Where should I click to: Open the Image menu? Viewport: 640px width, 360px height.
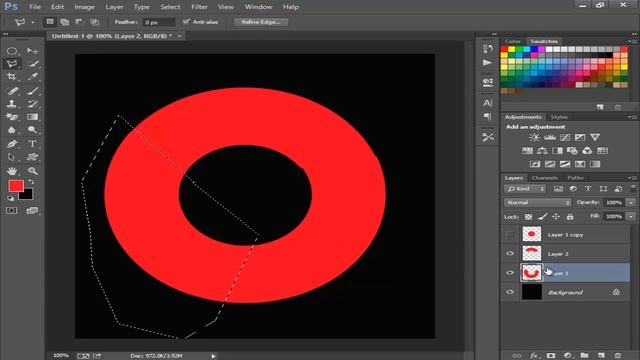tap(84, 7)
